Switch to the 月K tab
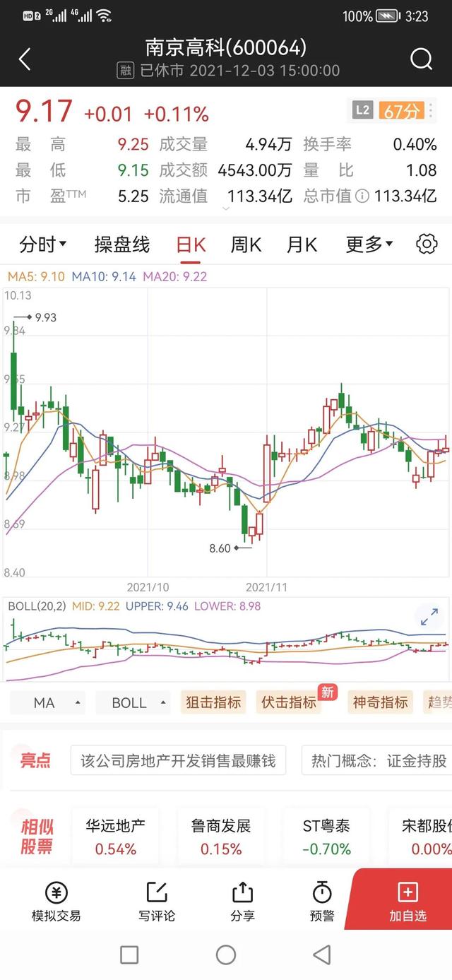 [x=302, y=244]
